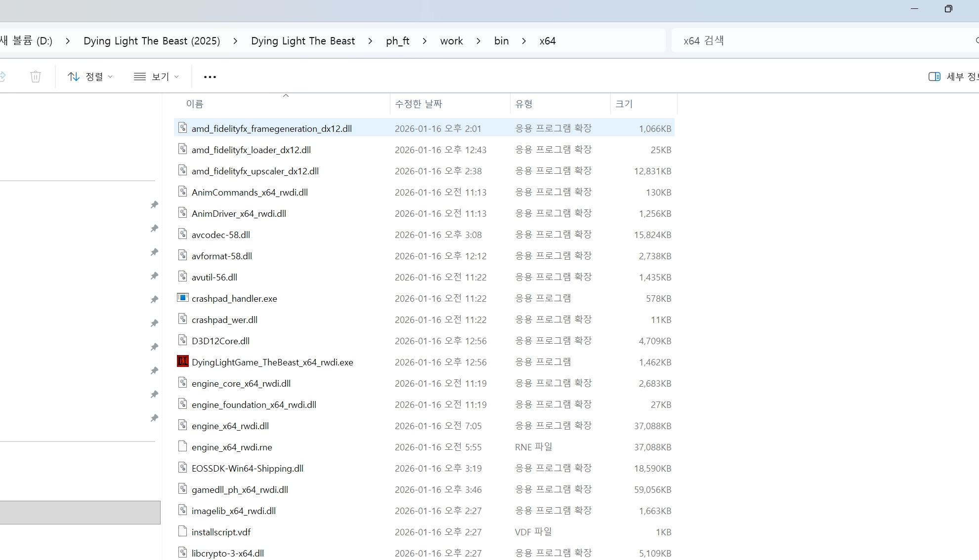Minimize the File Explorer window
979x560 pixels.
point(914,9)
